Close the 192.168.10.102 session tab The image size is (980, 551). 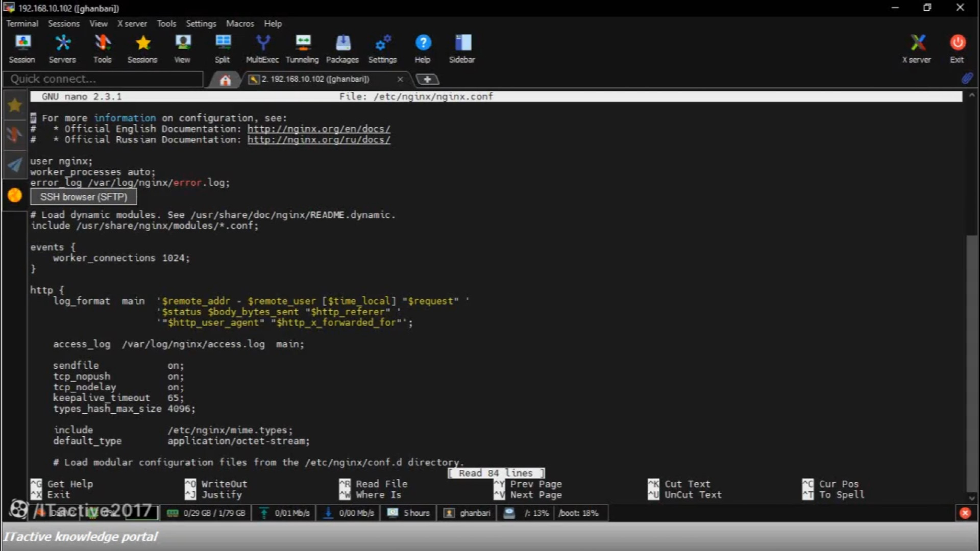[x=400, y=79]
